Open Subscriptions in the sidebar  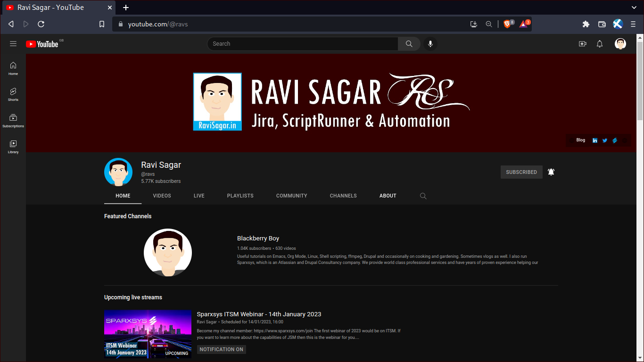point(13,121)
